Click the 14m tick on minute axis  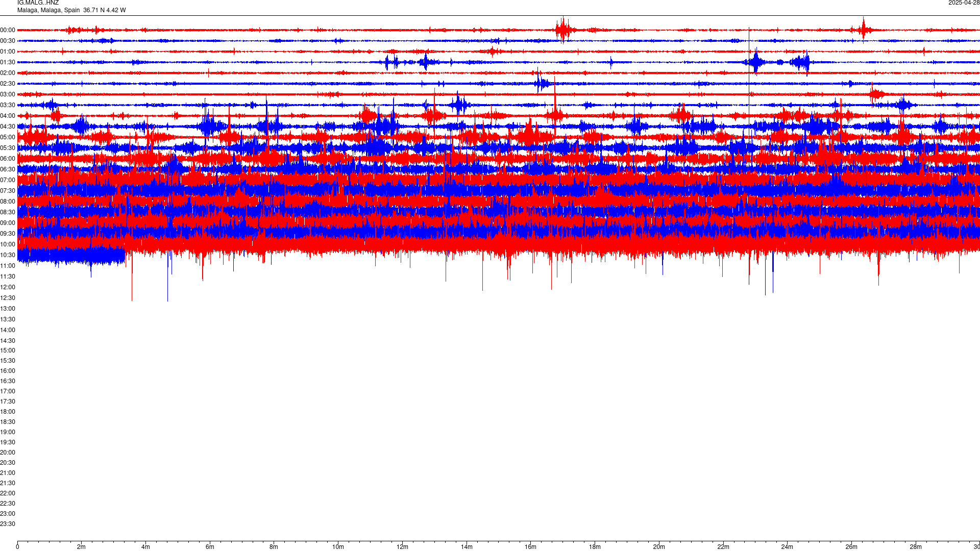pyautogui.click(x=467, y=547)
